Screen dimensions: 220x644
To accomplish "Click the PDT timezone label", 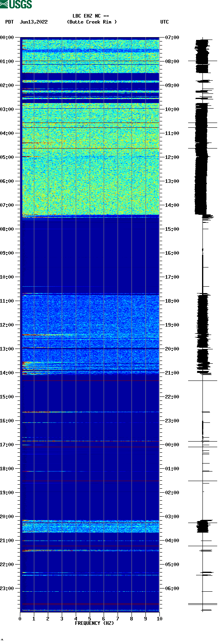I will [10, 22].
